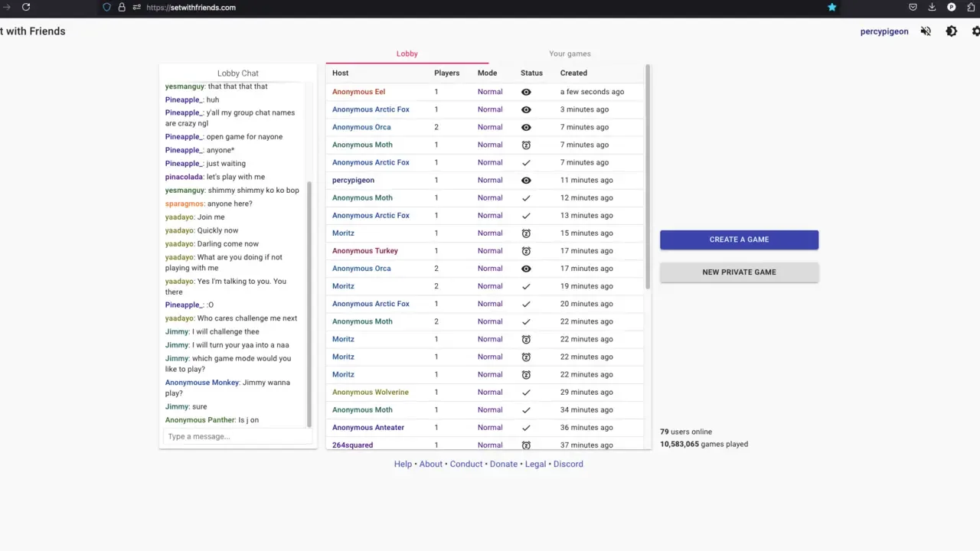Select the Lobby tab
This screenshot has height=551, width=980.
coord(407,54)
